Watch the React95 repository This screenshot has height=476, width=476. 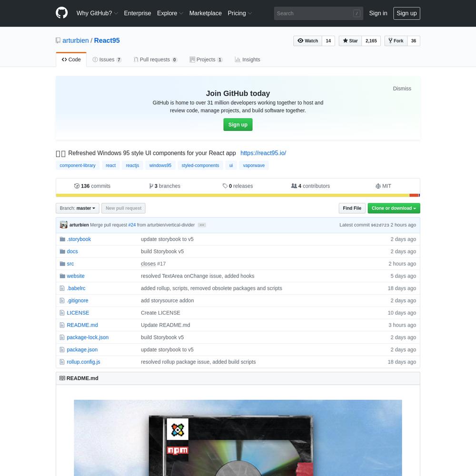point(307,41)
